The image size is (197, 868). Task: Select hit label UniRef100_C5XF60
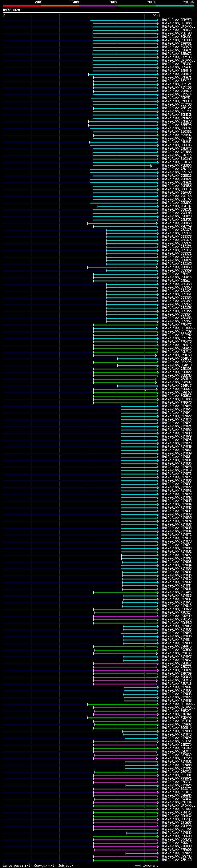[177, 355]
